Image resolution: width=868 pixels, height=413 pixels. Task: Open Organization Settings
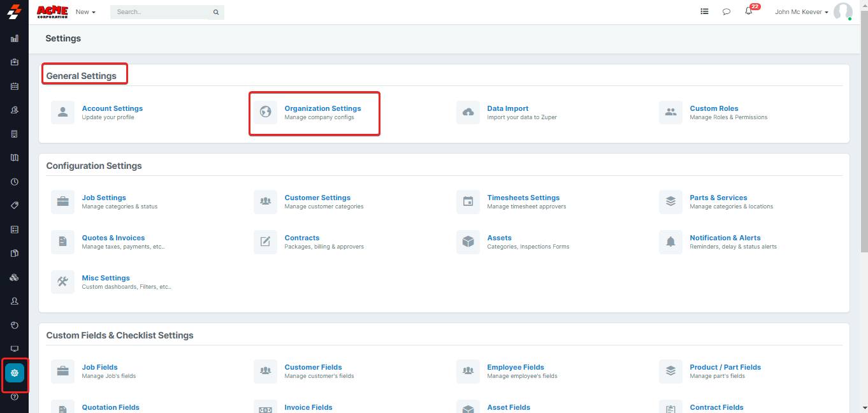point(322,108)
